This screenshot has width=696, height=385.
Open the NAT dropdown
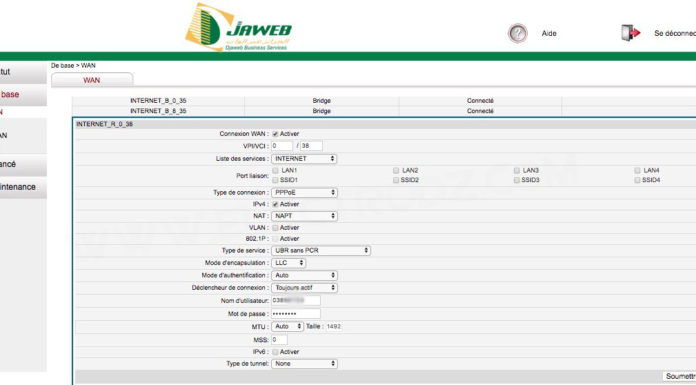coord(304,216)
